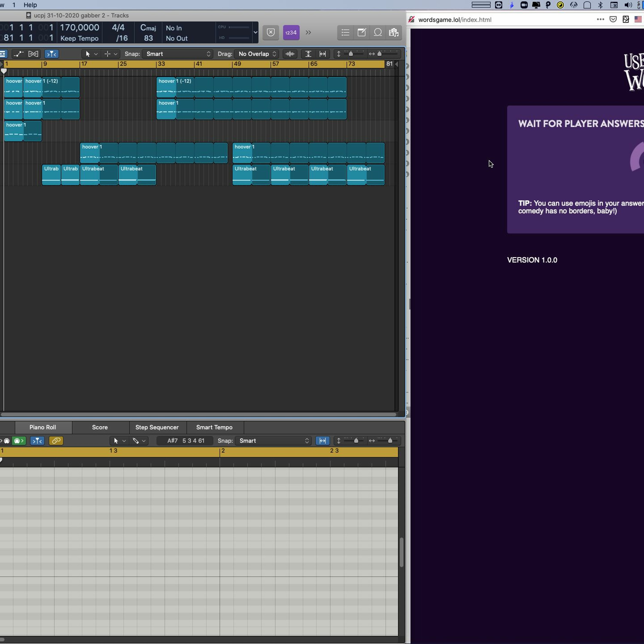Toggle the Count-in 1234 button
The height and width of the screenshot is (644, 644).
(x=291, y=32)
